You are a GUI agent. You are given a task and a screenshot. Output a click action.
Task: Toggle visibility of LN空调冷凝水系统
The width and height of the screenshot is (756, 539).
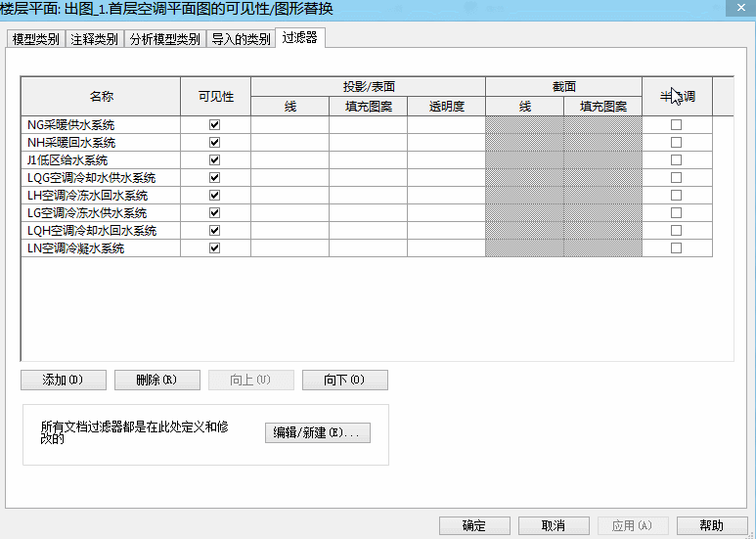coord(214,247)
